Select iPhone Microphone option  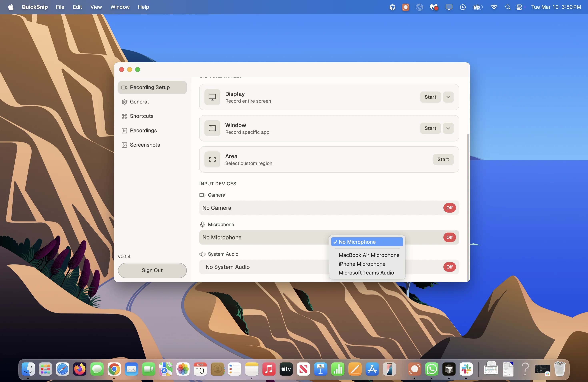362,264
